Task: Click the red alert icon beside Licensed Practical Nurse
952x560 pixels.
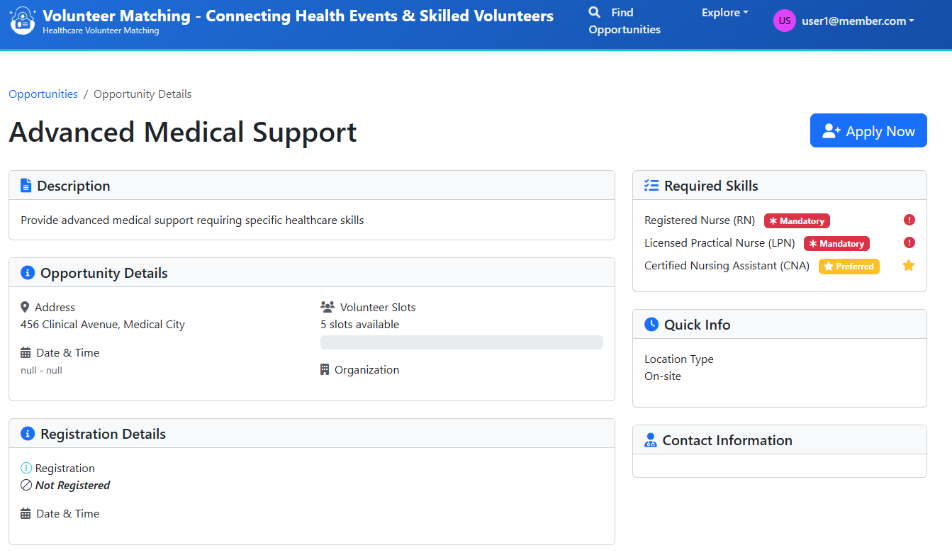Action: pos(909,242)
